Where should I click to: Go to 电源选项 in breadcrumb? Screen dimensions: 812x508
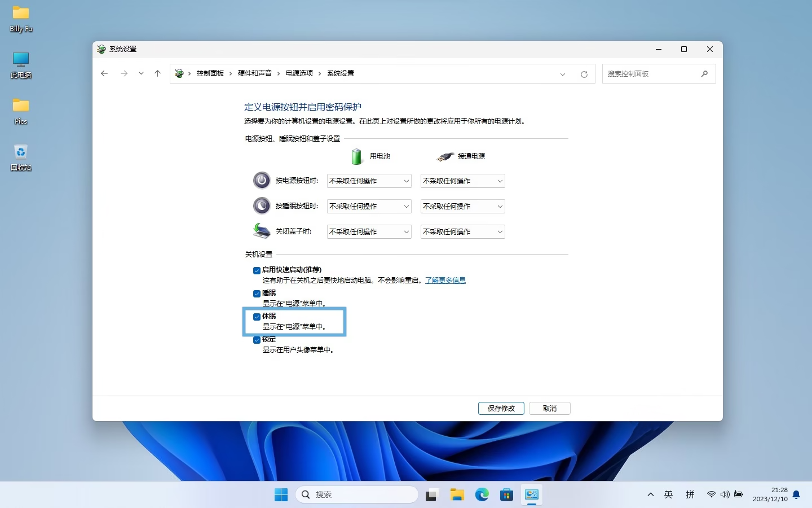[299, 73]
